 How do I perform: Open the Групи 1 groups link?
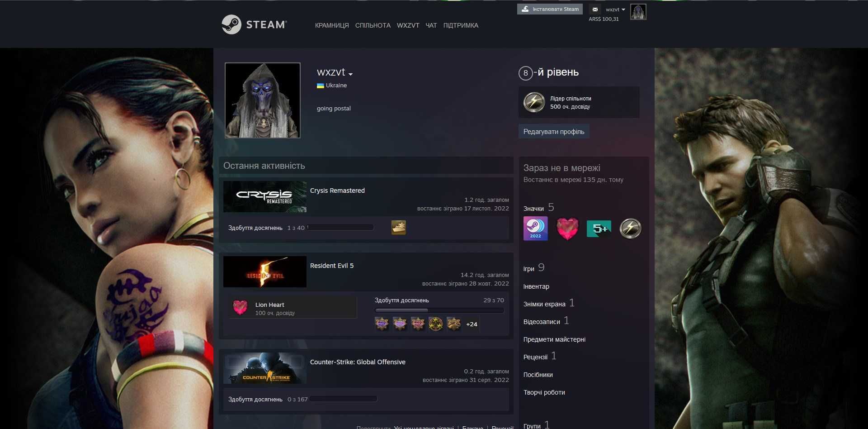tap(536, 425)
